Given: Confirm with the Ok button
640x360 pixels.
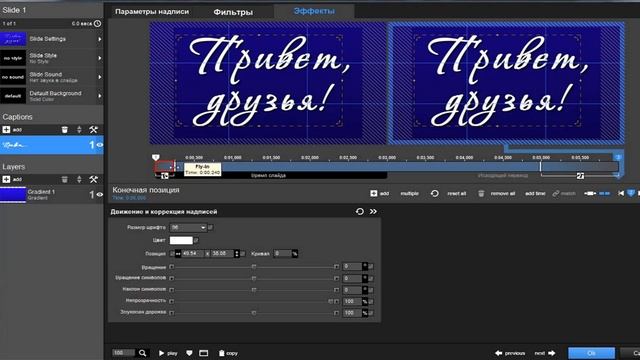Looking at the screenshot, I should coord(591,353).
